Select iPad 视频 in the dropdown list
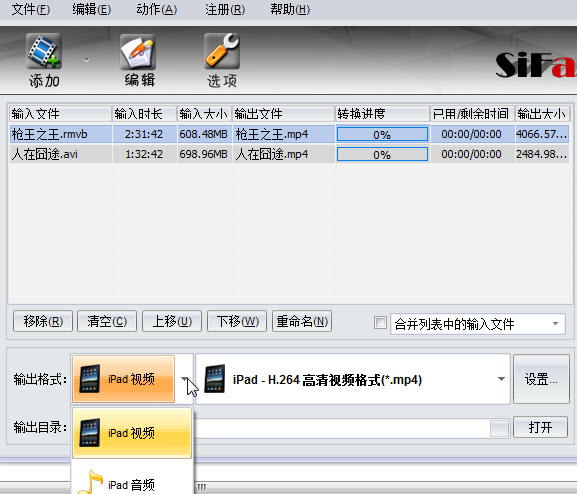577x494 pixels. coord(132,433)
